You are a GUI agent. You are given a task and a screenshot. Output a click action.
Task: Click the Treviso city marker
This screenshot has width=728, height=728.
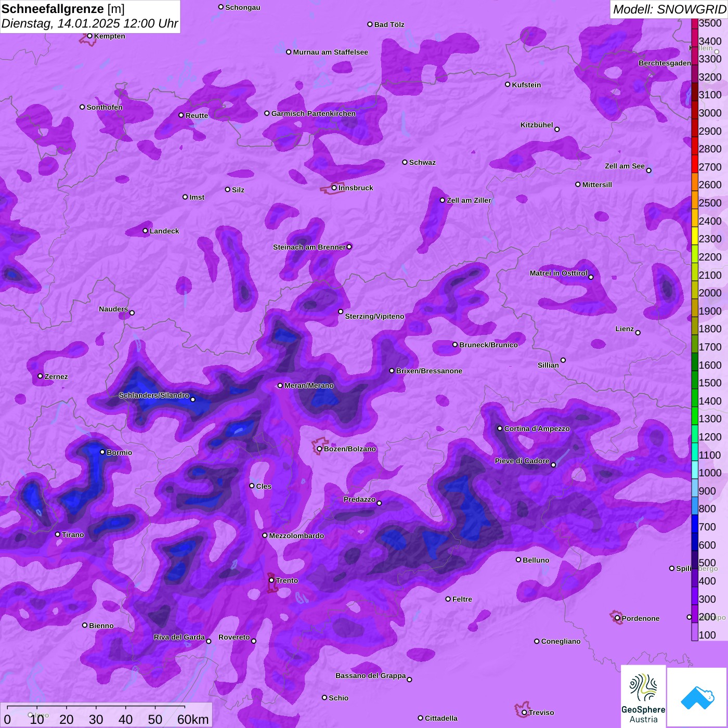click(x=524, y=712)
